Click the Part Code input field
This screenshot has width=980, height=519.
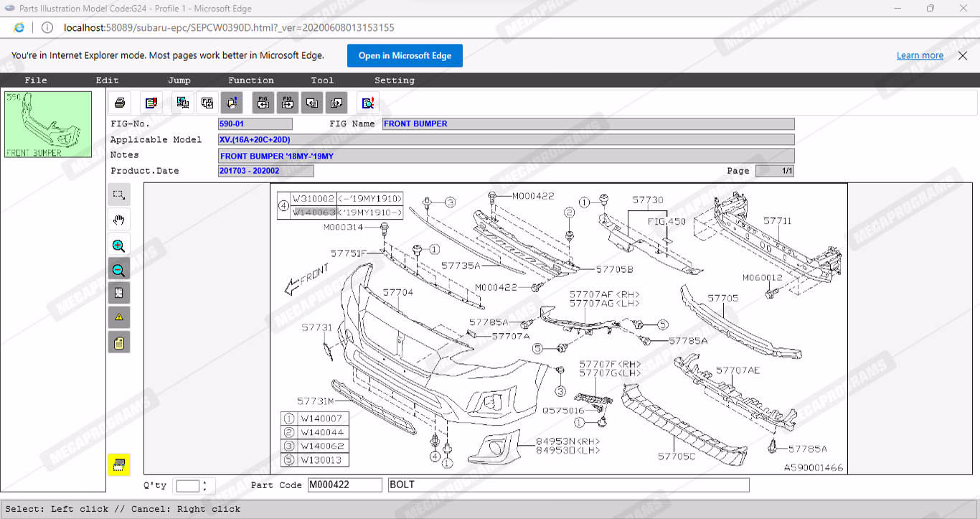tap(344, 485)
